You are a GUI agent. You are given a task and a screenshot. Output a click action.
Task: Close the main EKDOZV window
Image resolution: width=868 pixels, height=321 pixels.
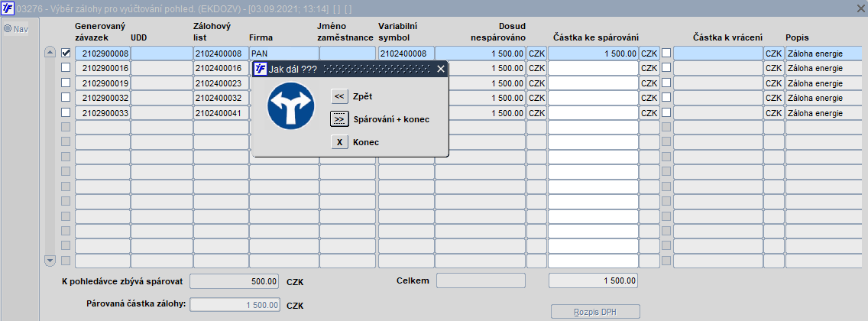(x=861, y=8)
